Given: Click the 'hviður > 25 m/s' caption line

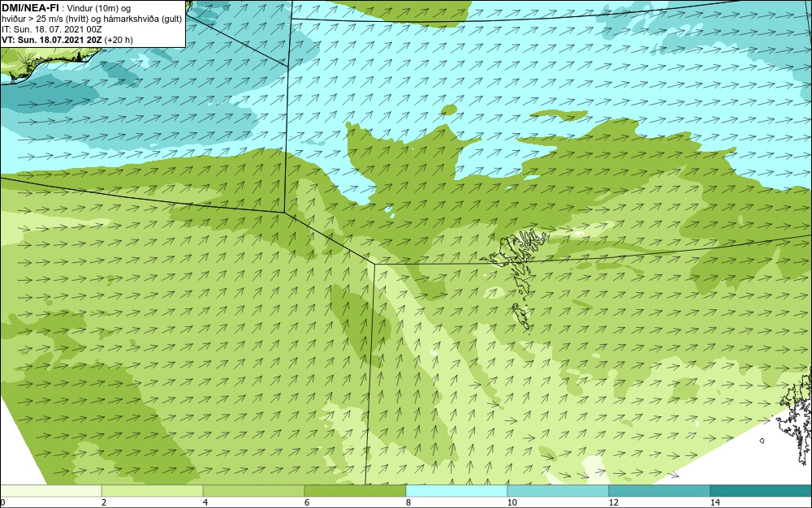Looking at the screenshot, I should pos(92,19).
